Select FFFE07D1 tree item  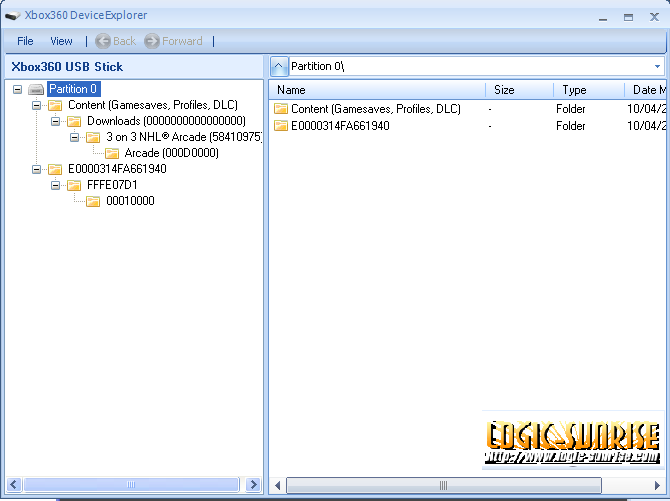[x=112, y=185]
